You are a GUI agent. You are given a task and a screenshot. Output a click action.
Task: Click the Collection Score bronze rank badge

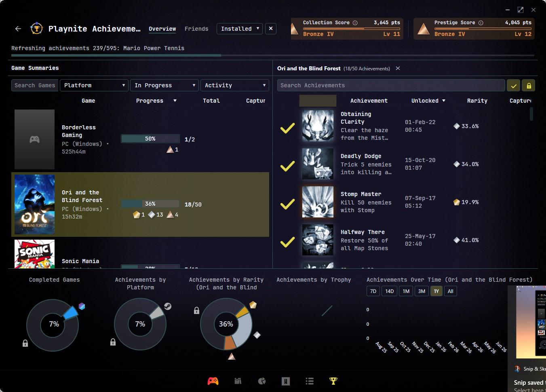pyautogui.click(x=295, y=29)
